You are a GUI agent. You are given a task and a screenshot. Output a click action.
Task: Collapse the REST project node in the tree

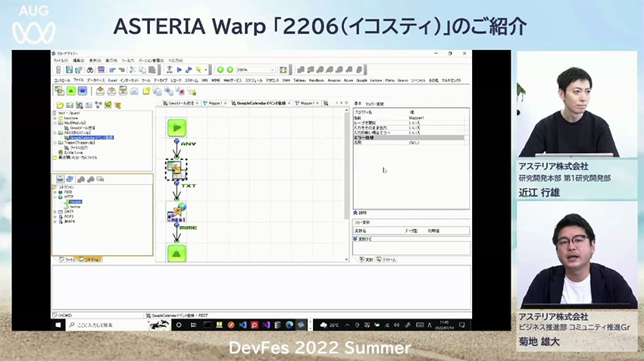[55, 133]
